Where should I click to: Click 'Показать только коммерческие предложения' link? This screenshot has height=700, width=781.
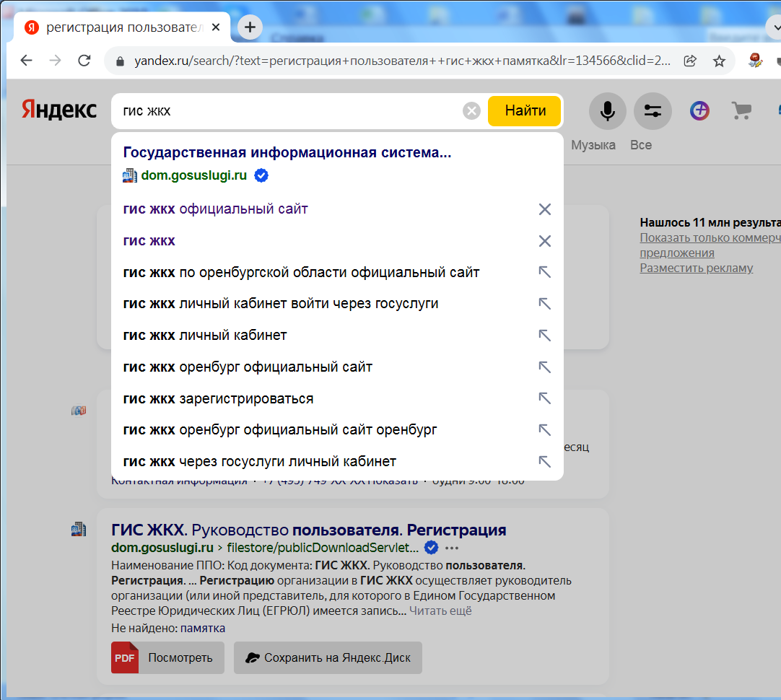pos(710,245)
